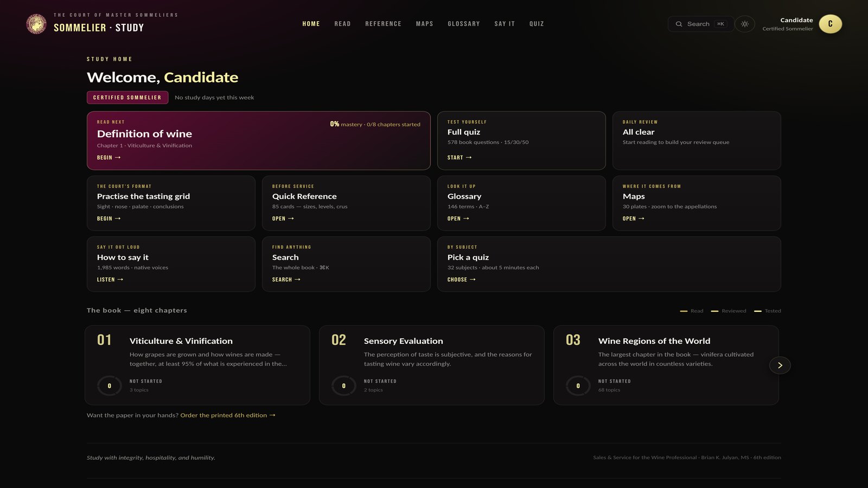Click the '1,985 words · native voices' text
This screenshot has width=868, height=488.
[132, 268]
